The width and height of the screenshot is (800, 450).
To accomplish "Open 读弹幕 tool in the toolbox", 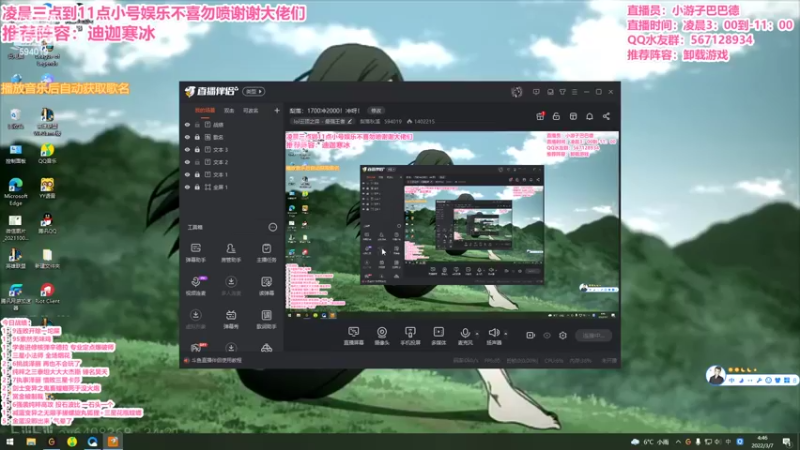I will (266, 286).
